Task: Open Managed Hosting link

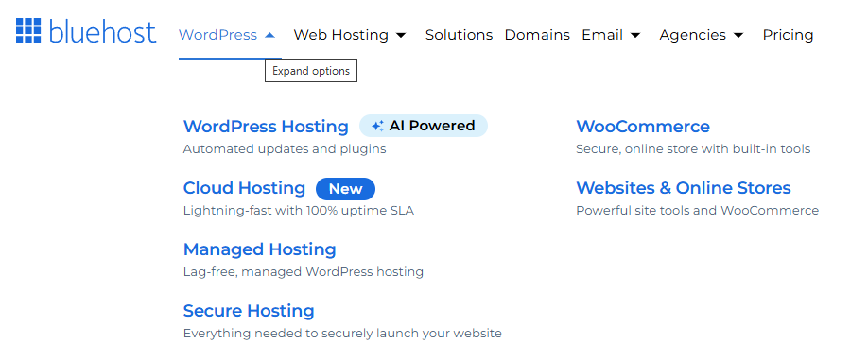Action: click(x=260, y=249)
